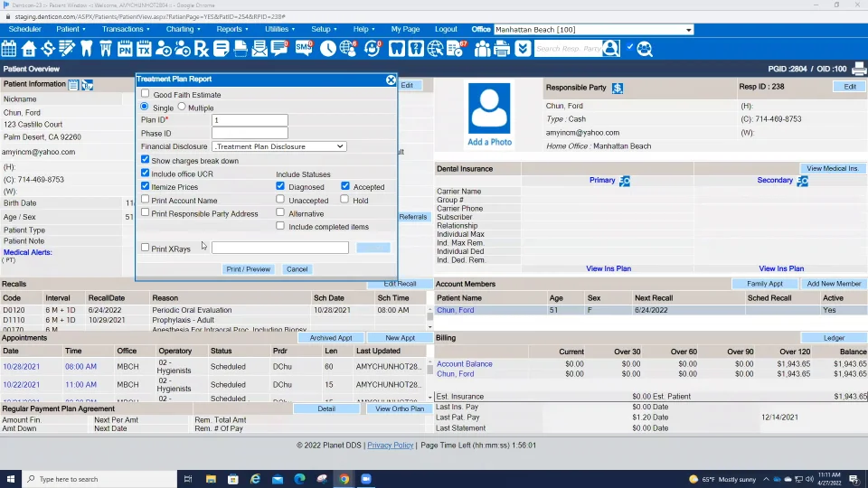Image resolution: width=868 pixels, height=488 pixels.
Task: Open the Transactions menu
Action: click(126, 29)
